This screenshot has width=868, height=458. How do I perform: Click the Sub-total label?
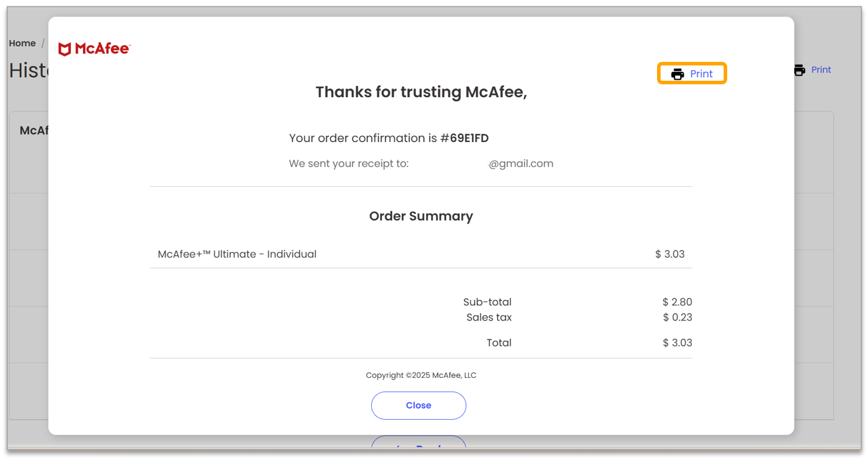[x=487, y=302]
